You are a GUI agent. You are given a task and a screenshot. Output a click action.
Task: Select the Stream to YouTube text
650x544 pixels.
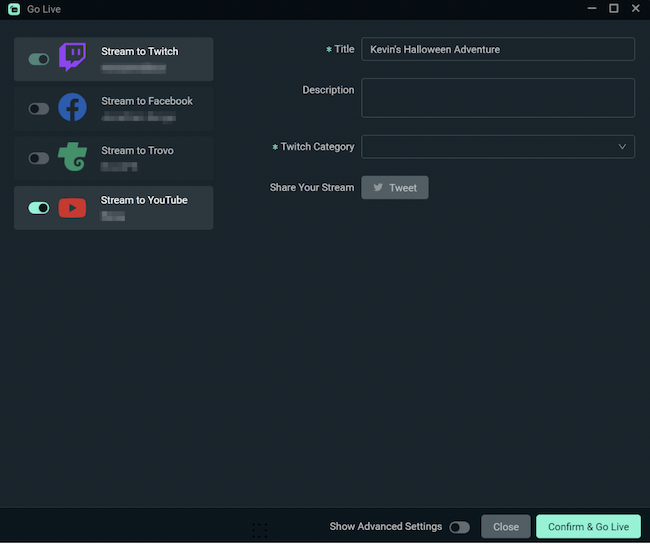pos(144,200)
